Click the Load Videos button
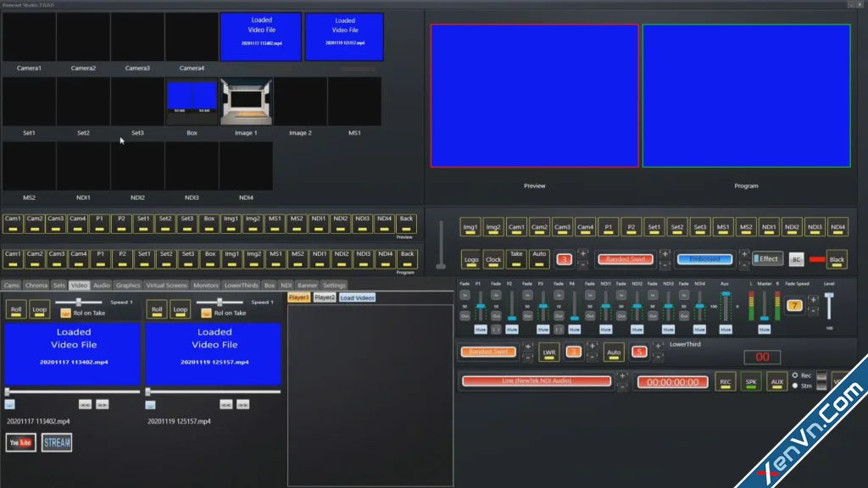This screenshot has width=868, height=488. pos(357,298)
